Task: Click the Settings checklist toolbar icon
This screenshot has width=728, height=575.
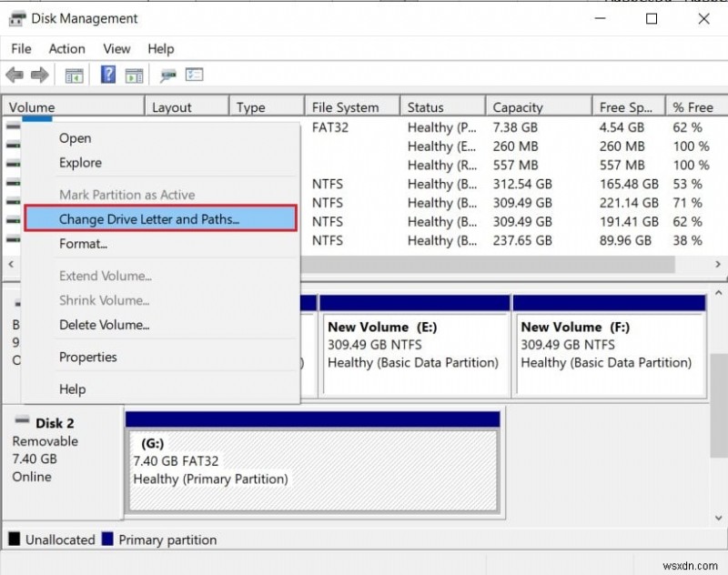Action: coord(194,76)
